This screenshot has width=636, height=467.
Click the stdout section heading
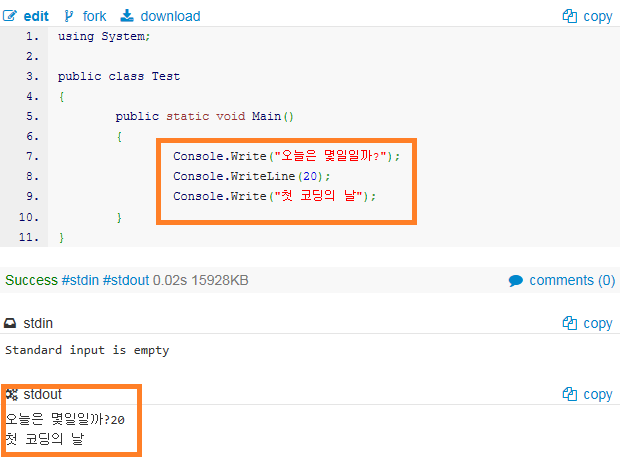pos(43,394)
